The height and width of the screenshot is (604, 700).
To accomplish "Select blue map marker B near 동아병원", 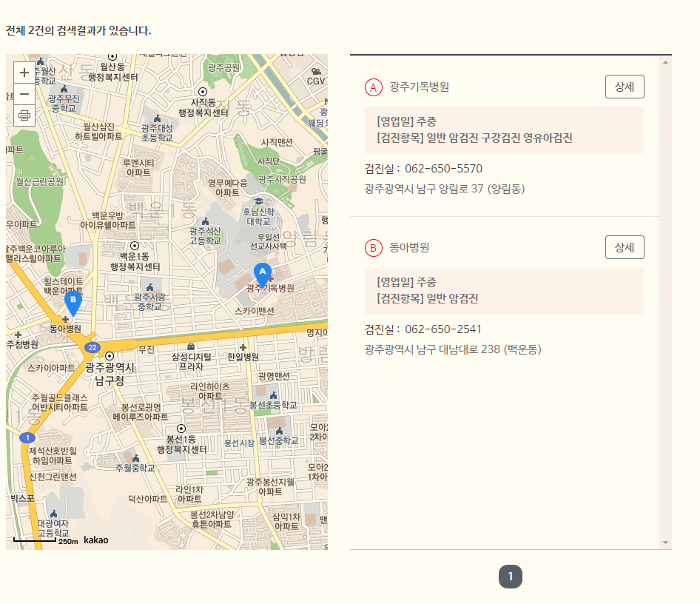I will pos(73,303).
